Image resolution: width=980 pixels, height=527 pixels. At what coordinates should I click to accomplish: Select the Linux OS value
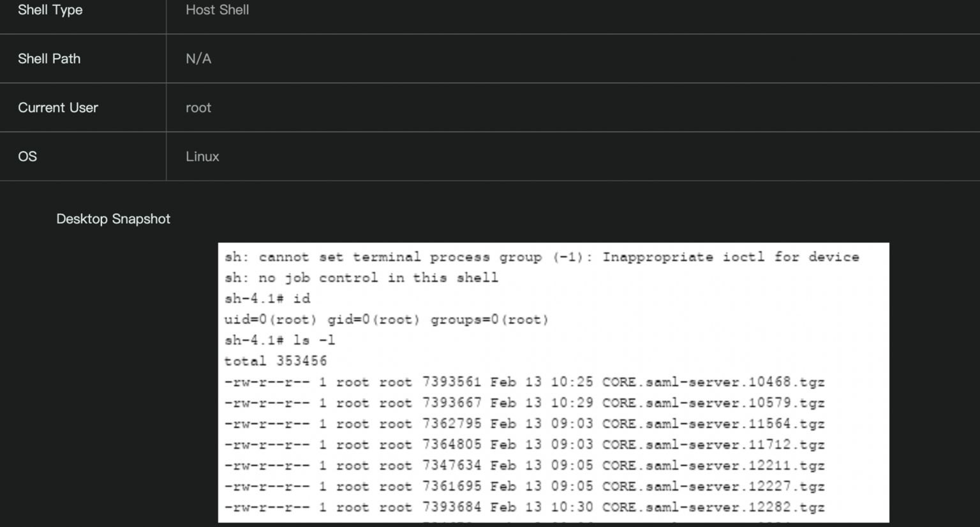click(202, 156)
